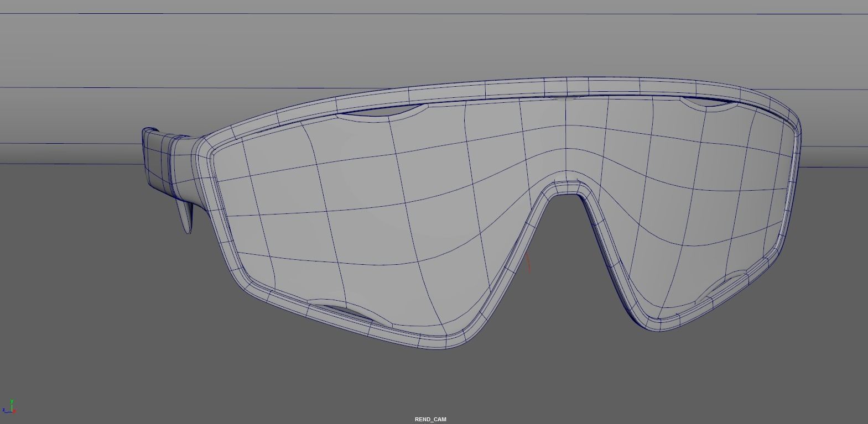Image resolution: width=868 pixels, height=424 pixels.
Task: Click the XYZ axis orientation gizmo
Action: [x=9, y=407]
